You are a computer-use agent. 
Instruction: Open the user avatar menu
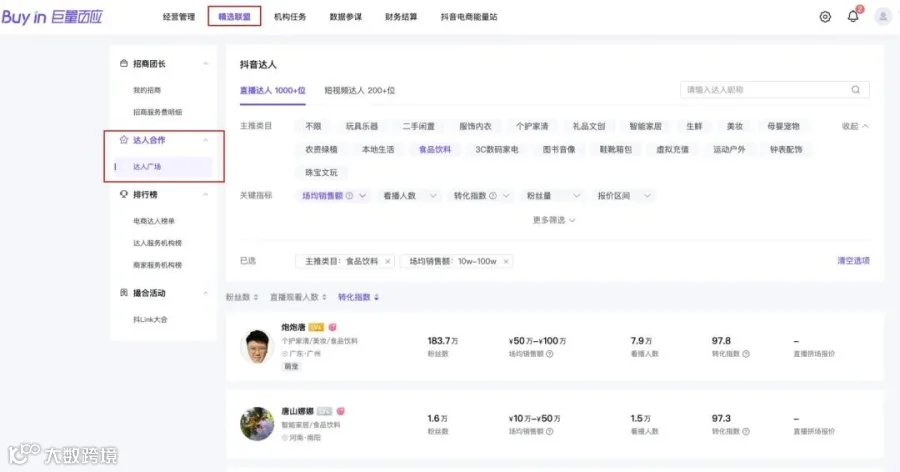click(883, 17)
